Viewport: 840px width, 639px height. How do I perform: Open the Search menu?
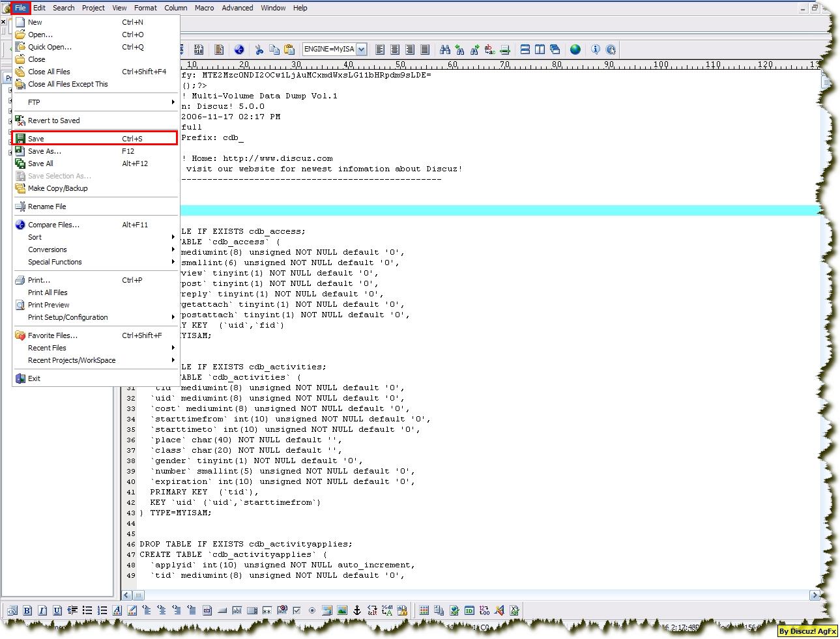pyautogui.click(x=63, y=8)
